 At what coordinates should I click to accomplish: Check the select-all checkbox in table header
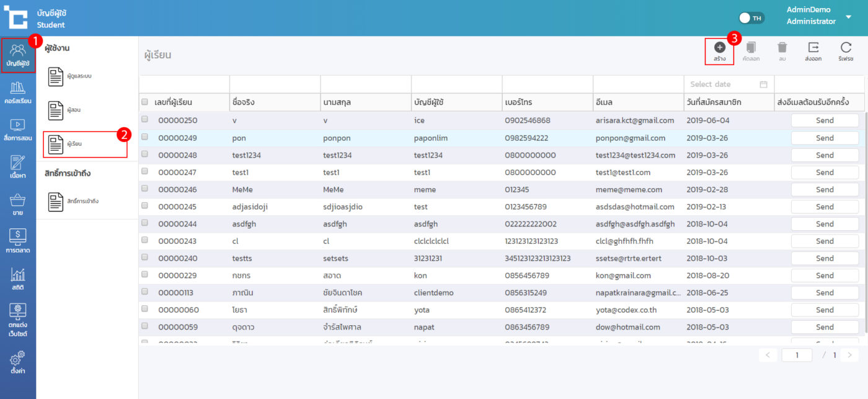(x=144, y=102)
